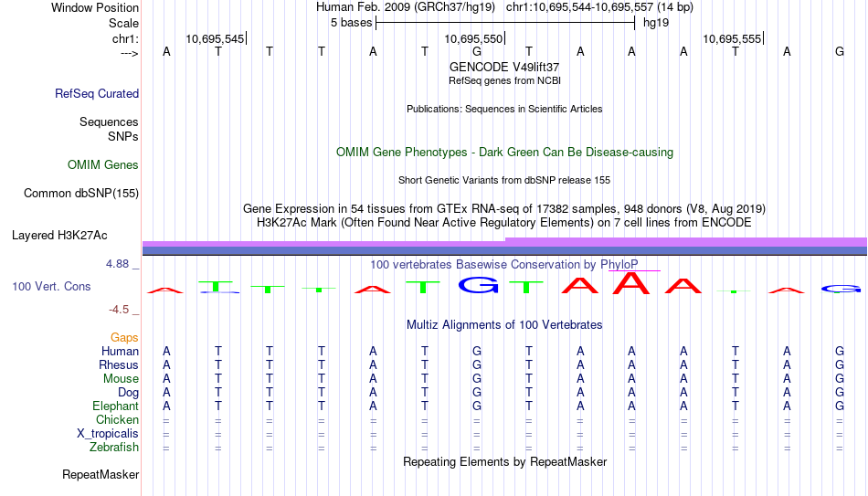Viewport: 868px width, 496px height.
Task: Click the RepeatMasker track label
Action: pyautogui.click(x=101, y=474)
